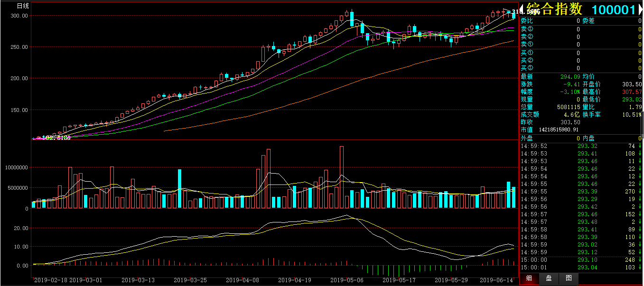Click date label 2019-06-14 on time axis
644x286 pixels.
497,280
